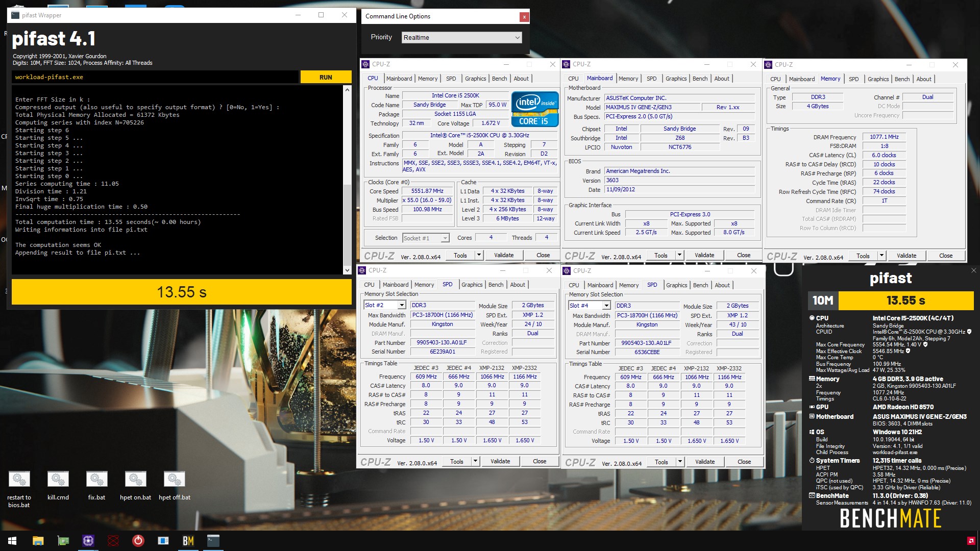Click Windows 10 21H2 OS entry

[x=897, y=432]
